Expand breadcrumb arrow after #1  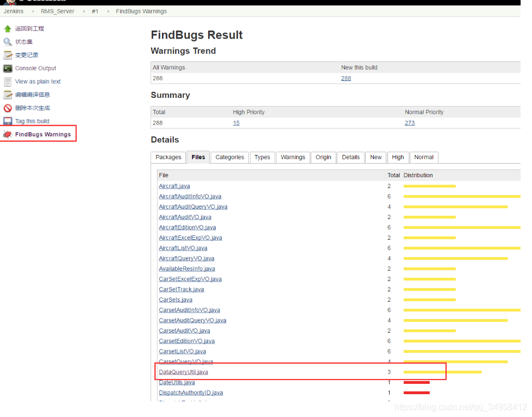(x=108, y=11)
